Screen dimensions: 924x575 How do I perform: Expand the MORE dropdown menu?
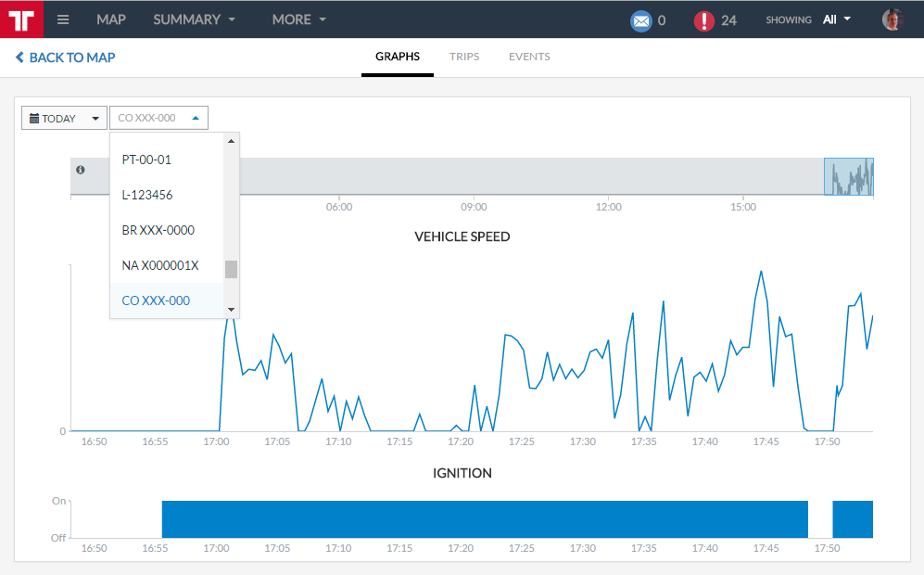click(298, 19)
